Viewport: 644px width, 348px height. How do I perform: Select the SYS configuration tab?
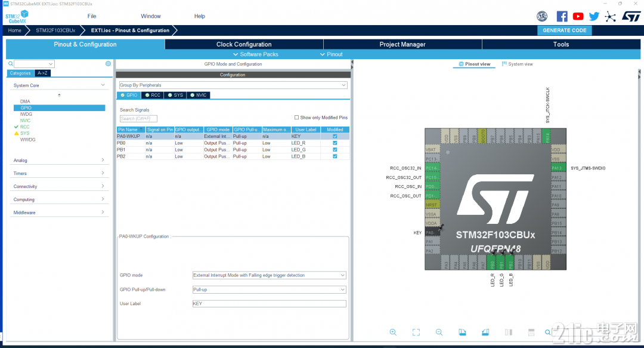pyautogui.click(x=175, y=95)
